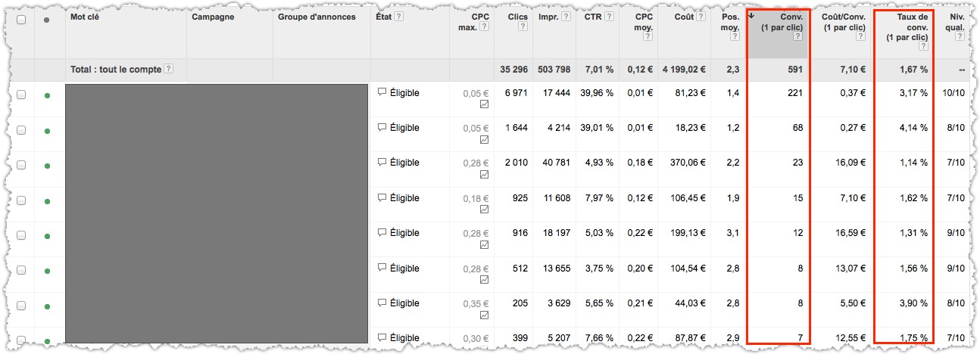Screen dimensions: 980x354
Task: Sort table by Clics column header
Action: click(x=517, y=17)
